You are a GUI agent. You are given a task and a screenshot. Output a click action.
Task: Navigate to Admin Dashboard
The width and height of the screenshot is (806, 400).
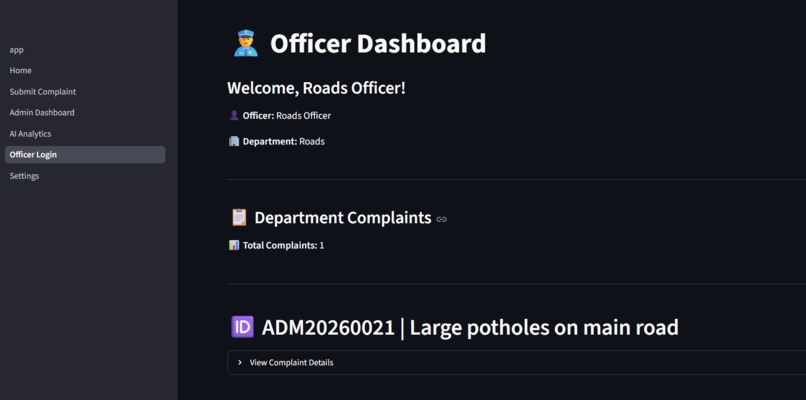pos(42,113)
